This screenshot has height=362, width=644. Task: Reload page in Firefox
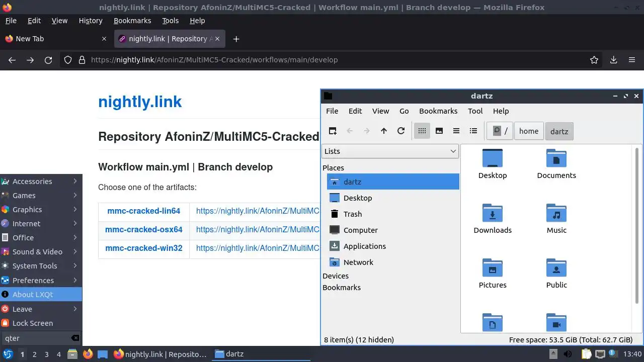tap(48, 60)
